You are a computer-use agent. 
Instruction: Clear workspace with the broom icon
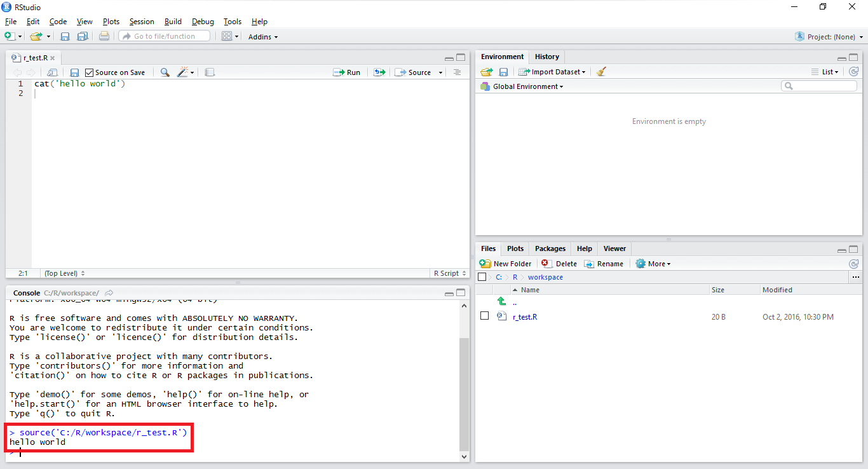coord(601,72)
